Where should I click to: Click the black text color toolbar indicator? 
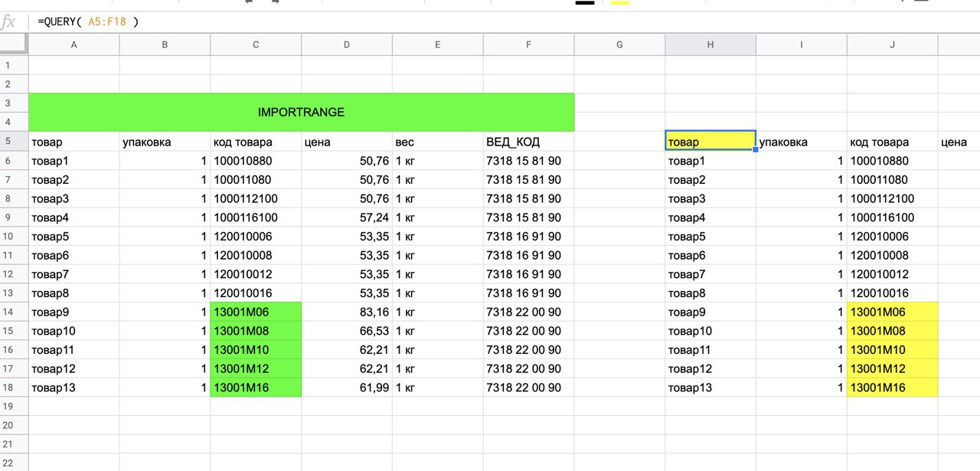(x=585, y=3)
